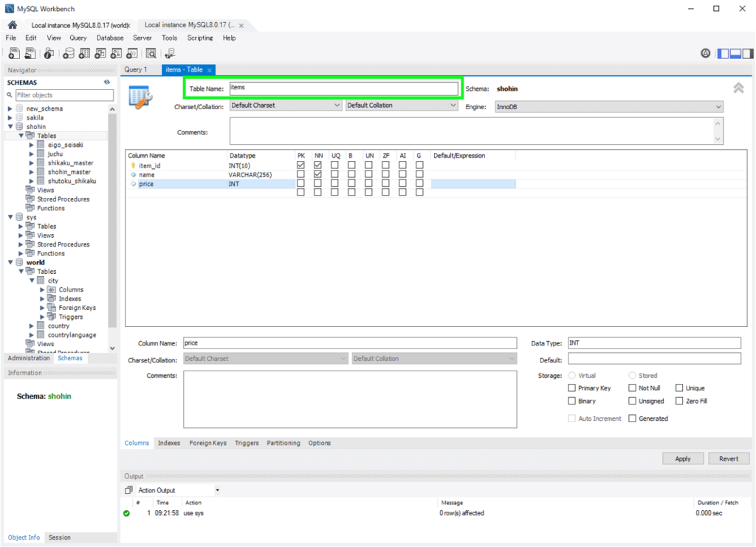Click the Revert button
Image resolution: width=756 pixels, height=547 pixels.
pos(729,459)
